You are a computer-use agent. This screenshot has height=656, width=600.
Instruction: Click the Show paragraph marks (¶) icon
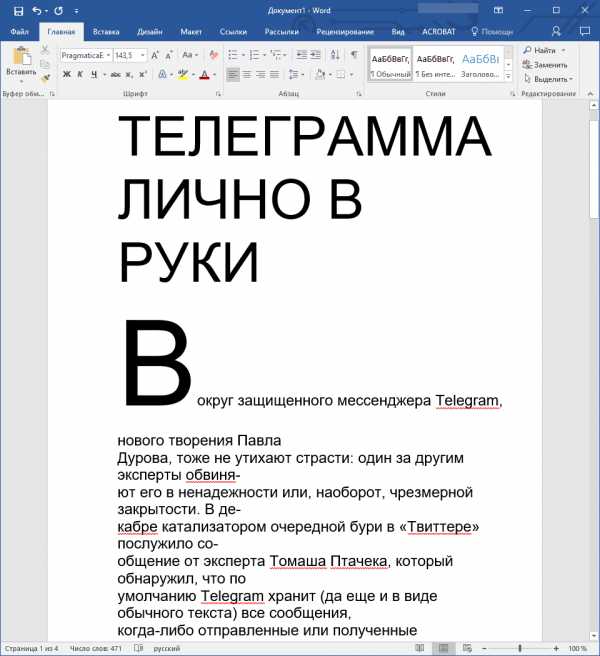354,55
